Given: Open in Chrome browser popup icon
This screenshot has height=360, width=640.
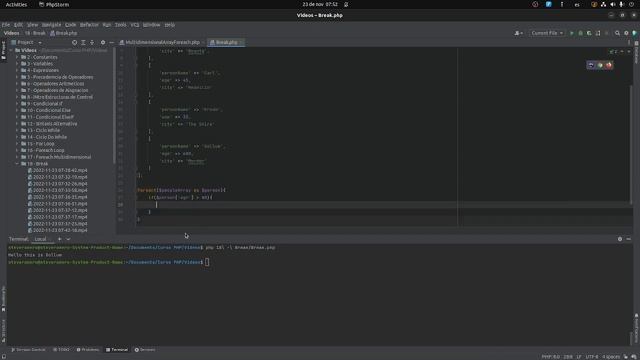Looking at the screenshot, I should [600, 65].
